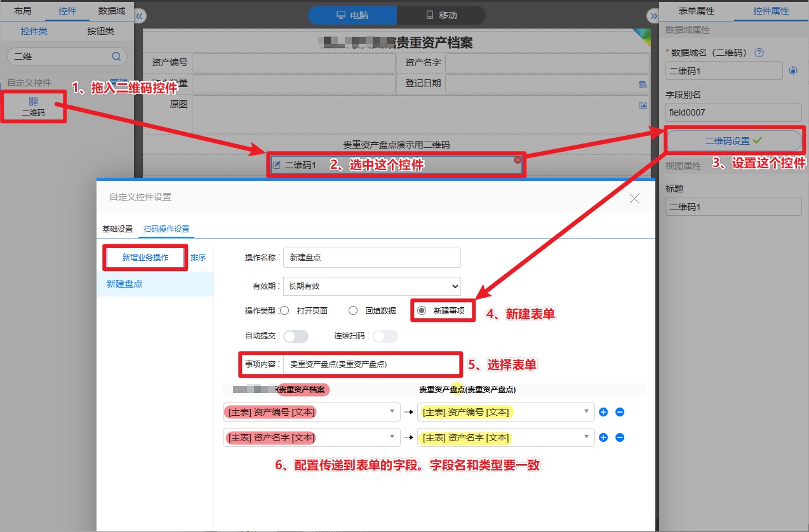The height and width of the screenshot is (532, 809).
Task: Select the 二维码 QR code control icon
Action: pos(33,102)
